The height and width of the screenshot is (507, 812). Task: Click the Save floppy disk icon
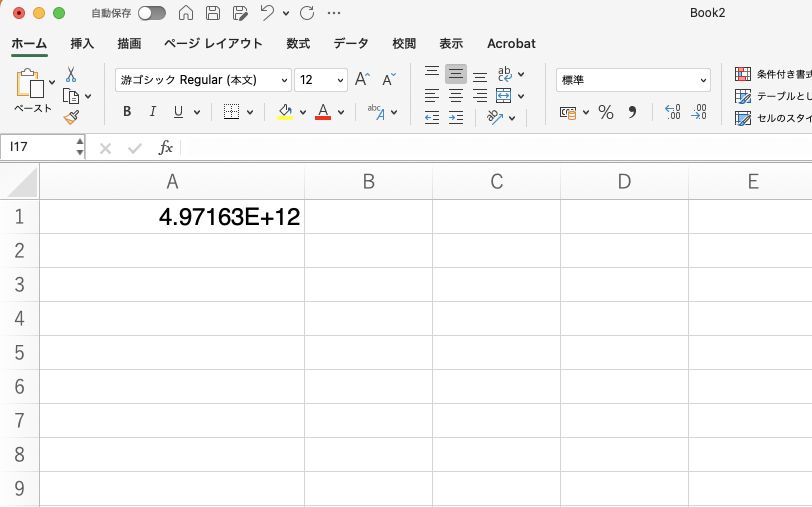click(213, 13)
